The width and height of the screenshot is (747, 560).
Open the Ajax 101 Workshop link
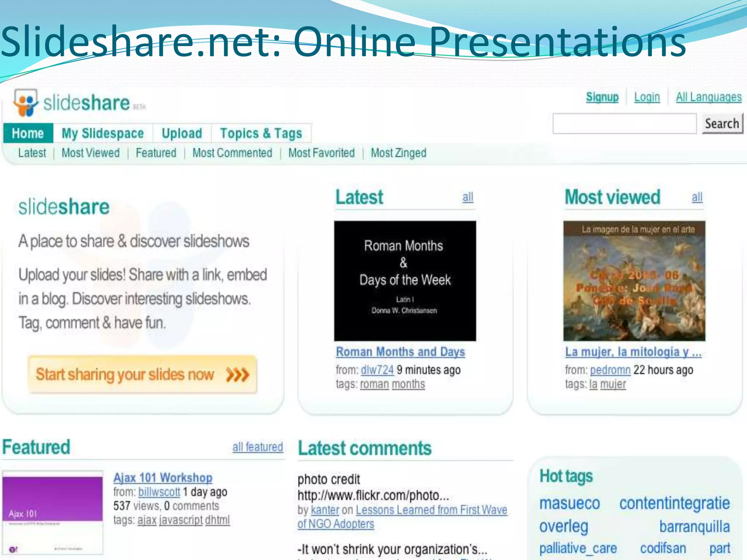[x=163, y=477]
